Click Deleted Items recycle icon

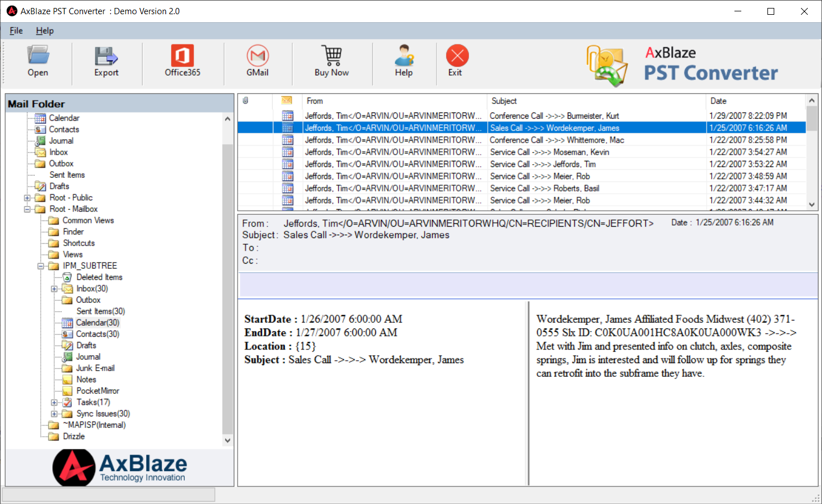coord(67,277)
